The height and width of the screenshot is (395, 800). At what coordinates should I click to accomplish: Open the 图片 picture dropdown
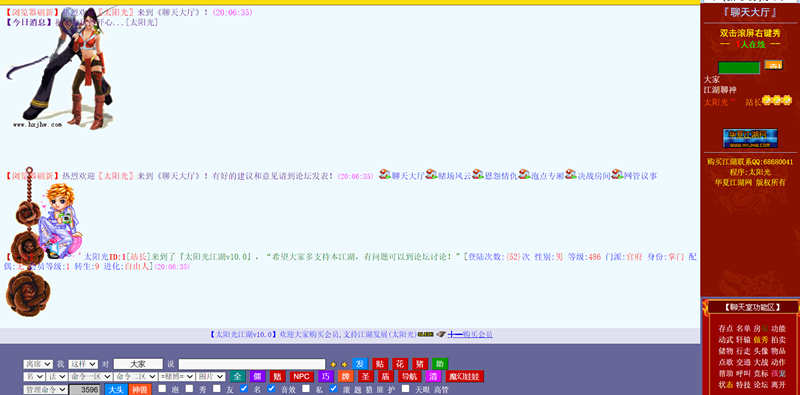tap(211, 377)
